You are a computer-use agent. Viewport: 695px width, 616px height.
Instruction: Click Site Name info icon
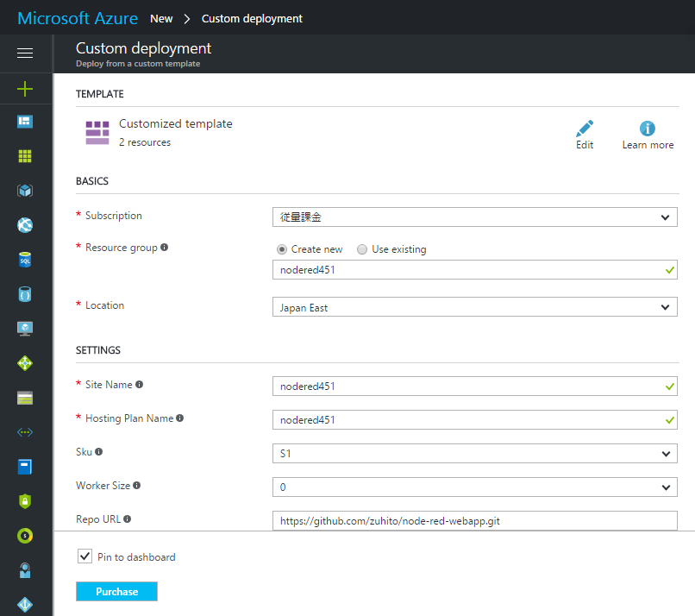click(139, 385)
